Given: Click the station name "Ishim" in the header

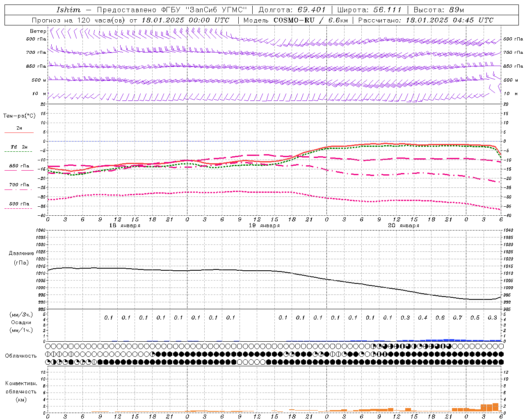Looking at the screenshot, I should 68,10.
